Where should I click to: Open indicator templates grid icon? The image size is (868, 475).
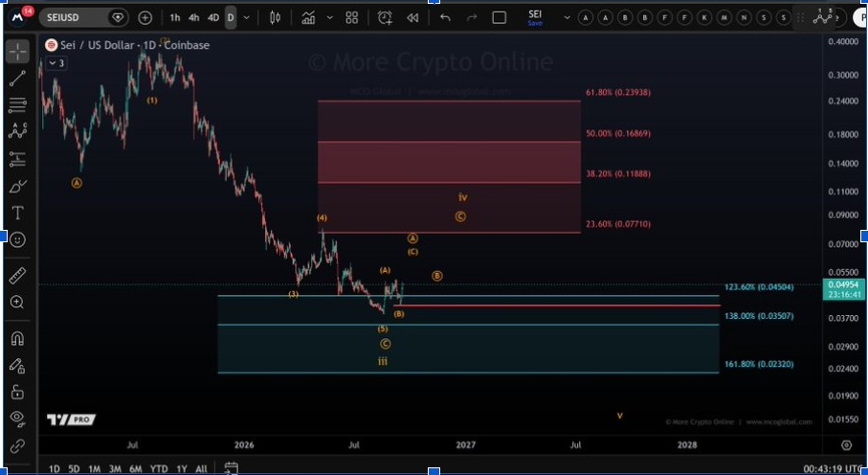tap(351, 18)
